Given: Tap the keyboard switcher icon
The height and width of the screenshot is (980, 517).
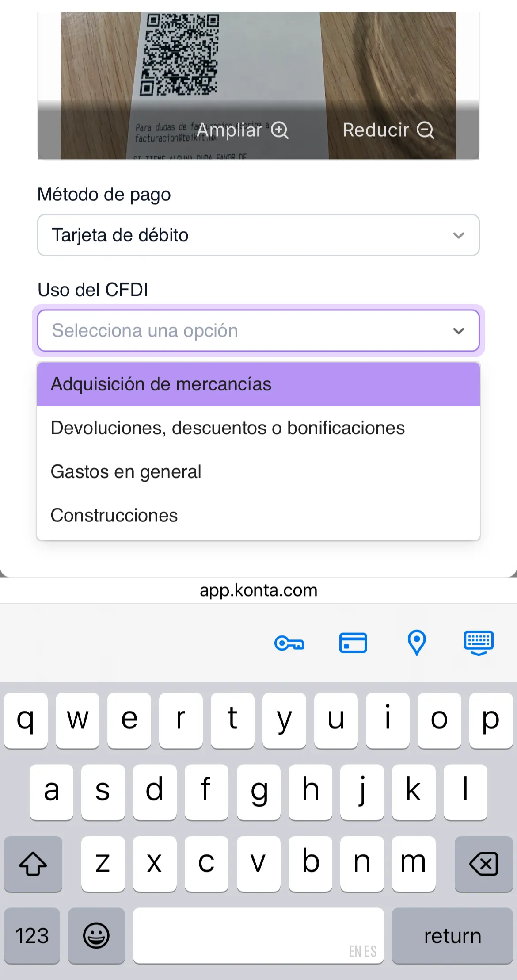Looking at the screenshot, I should click(x=479, y=643).
